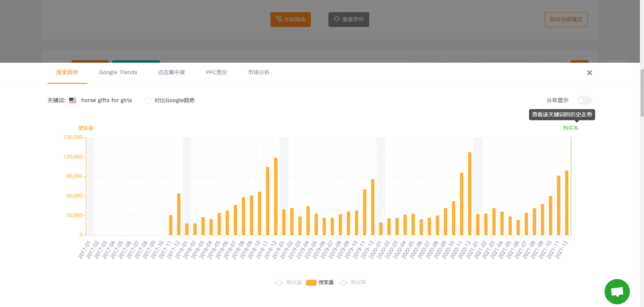Toggle the 购买量 legend series
Viewport: 644px width, 307px height.
(288, 282)
